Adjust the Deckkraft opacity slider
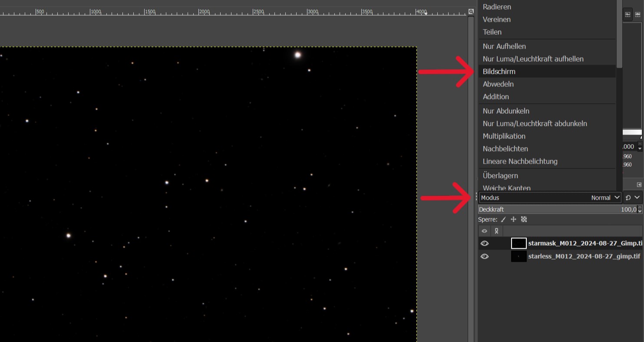Image resolution: width=644 pixels, height=342 pixels. [x=557, y=210]
